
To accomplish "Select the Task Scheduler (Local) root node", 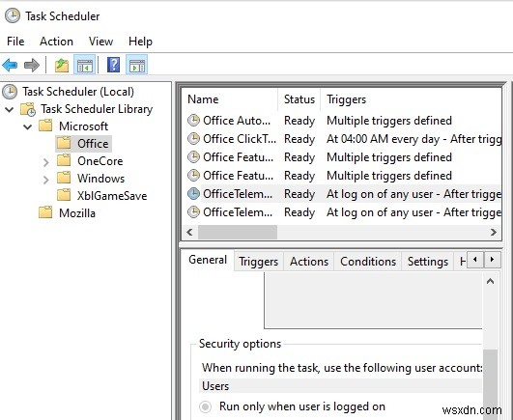I will (78, 92).
